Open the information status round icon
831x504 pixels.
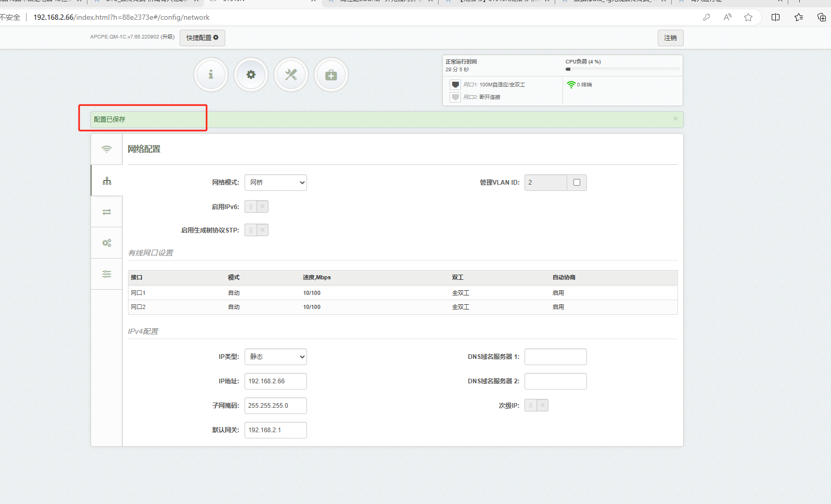click(x=211, y=75)
